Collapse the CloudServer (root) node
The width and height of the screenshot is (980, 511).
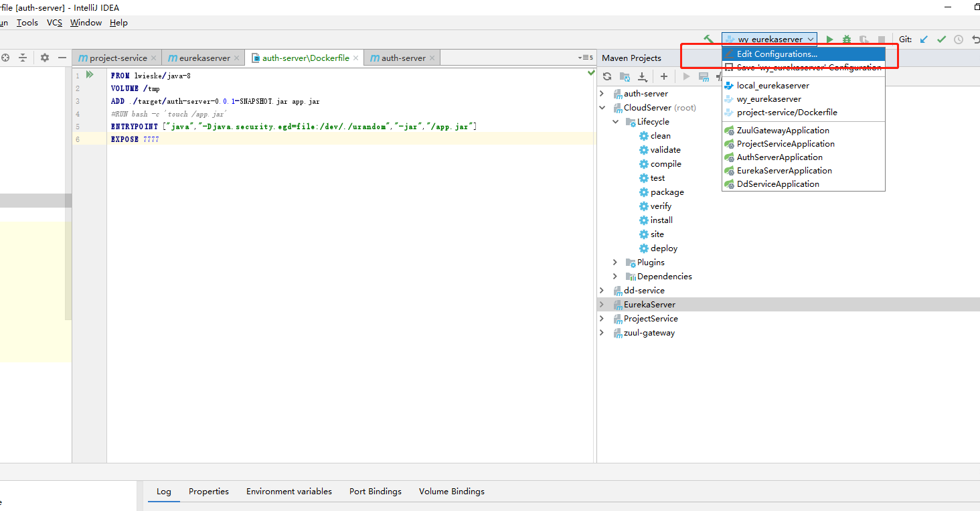click(x=601, y=108)
